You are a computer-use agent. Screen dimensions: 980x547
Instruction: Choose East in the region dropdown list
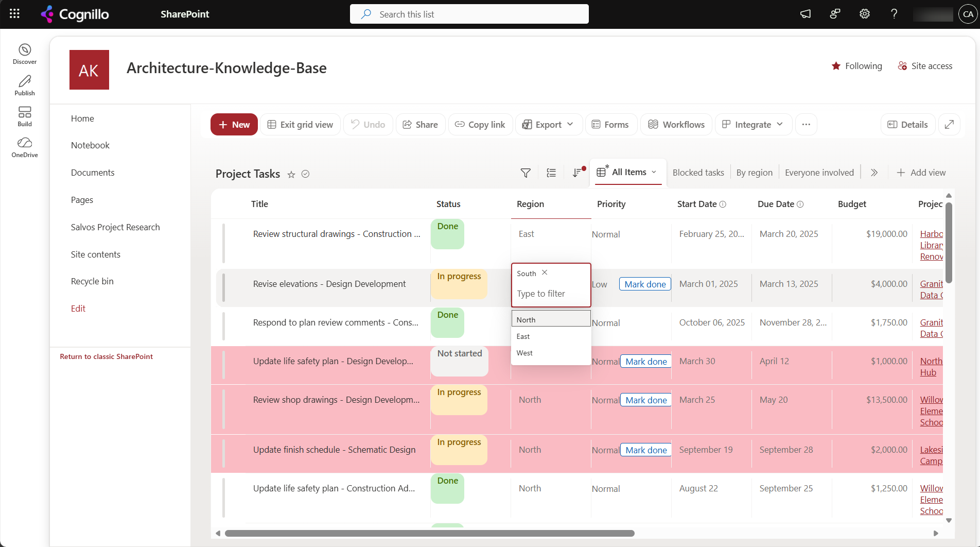click(x=551, y=336)
